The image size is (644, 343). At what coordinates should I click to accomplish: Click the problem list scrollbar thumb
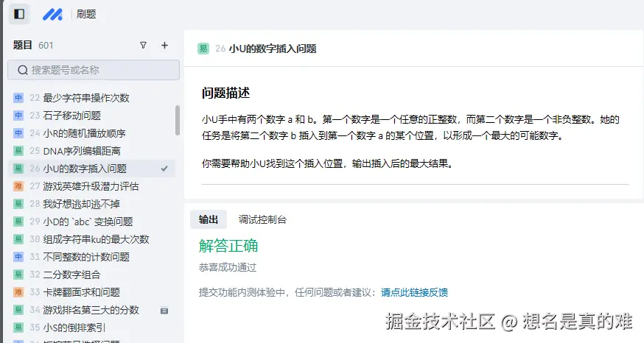pyautogui.click(x=178, y=120)
